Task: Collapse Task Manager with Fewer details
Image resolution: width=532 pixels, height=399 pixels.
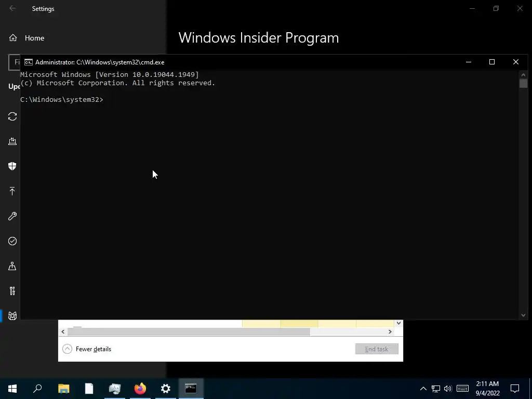Action: click(87, 349)
